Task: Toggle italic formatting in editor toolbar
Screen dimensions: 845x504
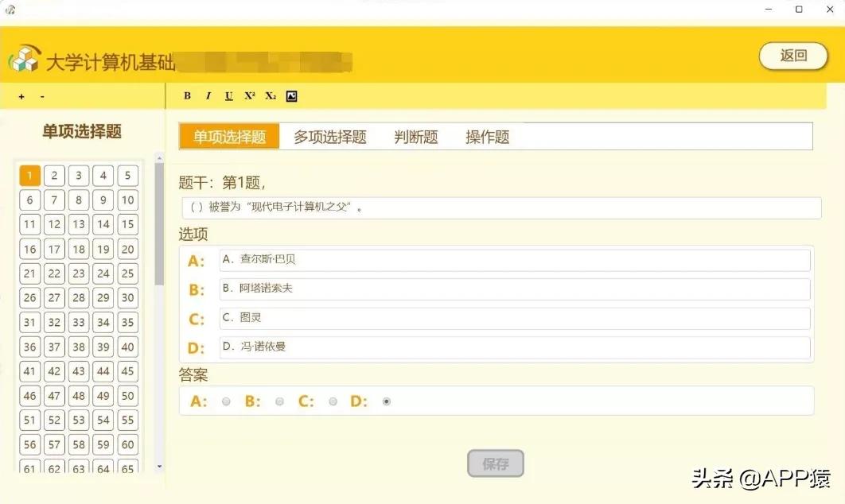Action: point(208,96)
